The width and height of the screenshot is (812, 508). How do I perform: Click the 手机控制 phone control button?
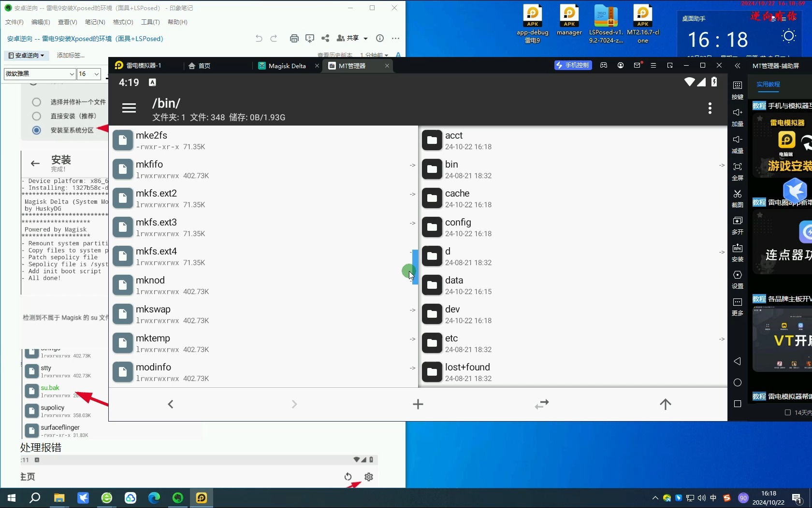[x=573, y=65]
